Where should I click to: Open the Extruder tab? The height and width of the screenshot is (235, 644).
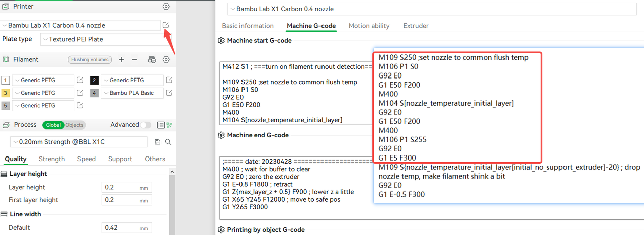click(416, 26)
